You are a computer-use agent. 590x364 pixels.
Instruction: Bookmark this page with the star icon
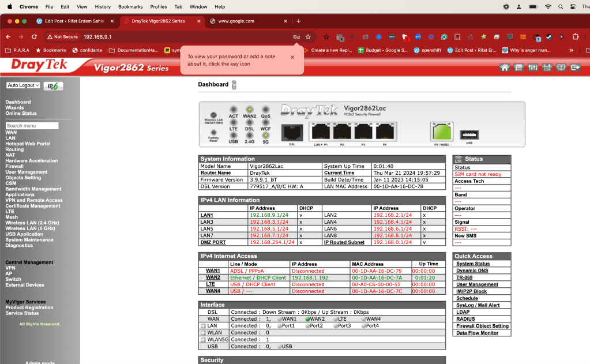308,37
